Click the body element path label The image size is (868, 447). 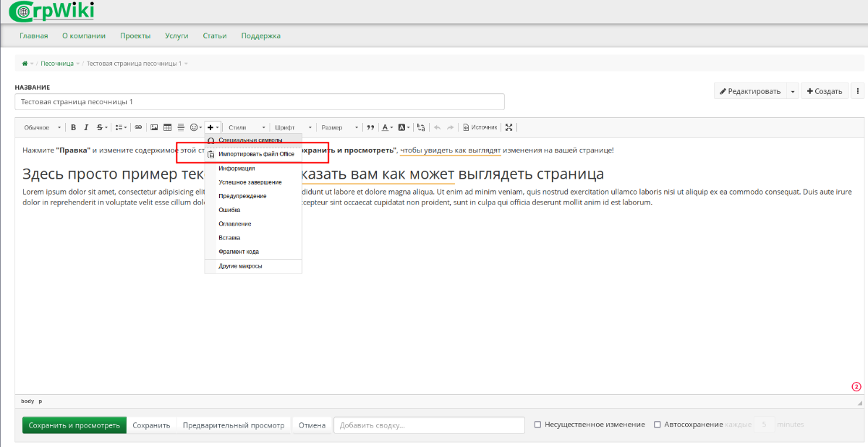click(27, 401)
